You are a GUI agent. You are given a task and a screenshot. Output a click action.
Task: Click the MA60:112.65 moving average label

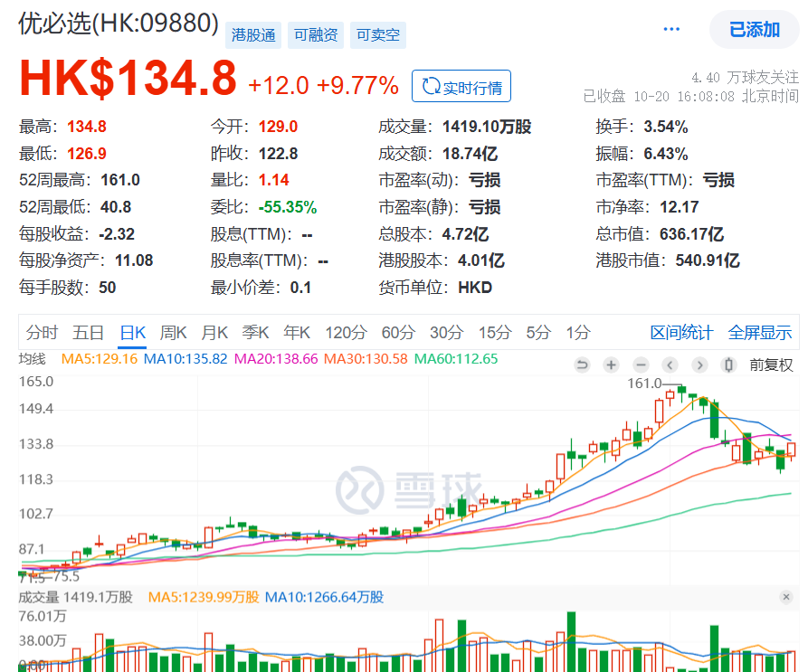[x=456, y=359]
